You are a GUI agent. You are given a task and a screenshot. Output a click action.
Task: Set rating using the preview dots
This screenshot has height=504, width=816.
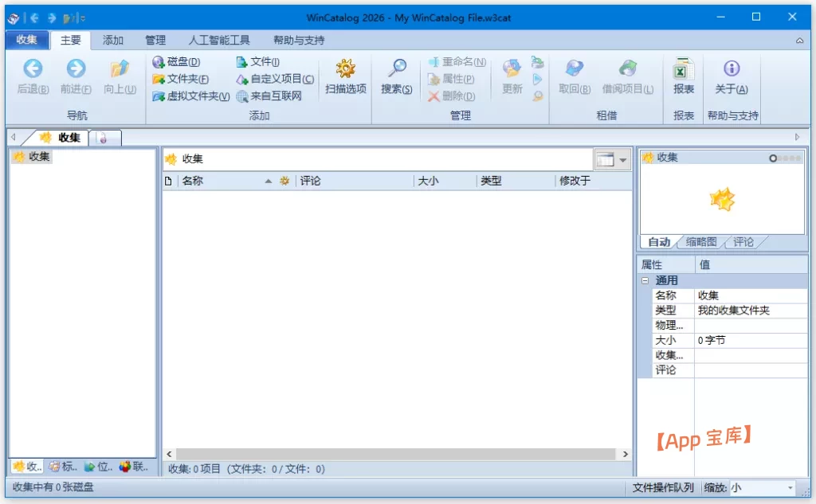coord(785,158)
